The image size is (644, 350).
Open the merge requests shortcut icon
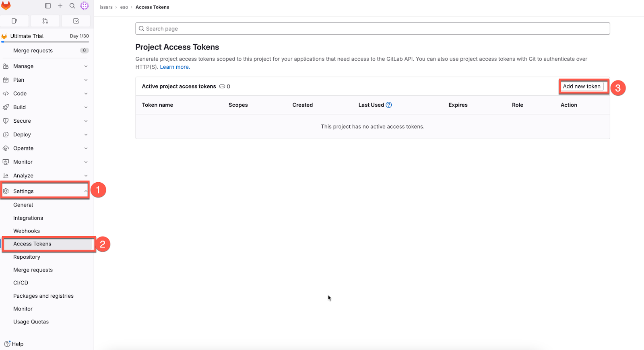45,21
